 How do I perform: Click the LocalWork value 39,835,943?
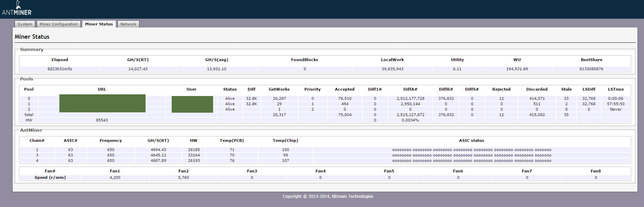coord(392,69)
